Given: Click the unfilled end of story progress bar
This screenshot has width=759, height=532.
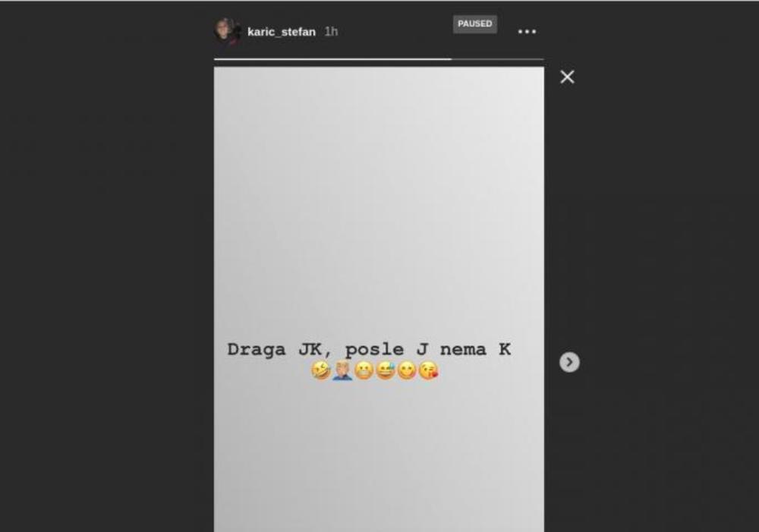Looking at the screenshot, I should [x=498, y=59].
